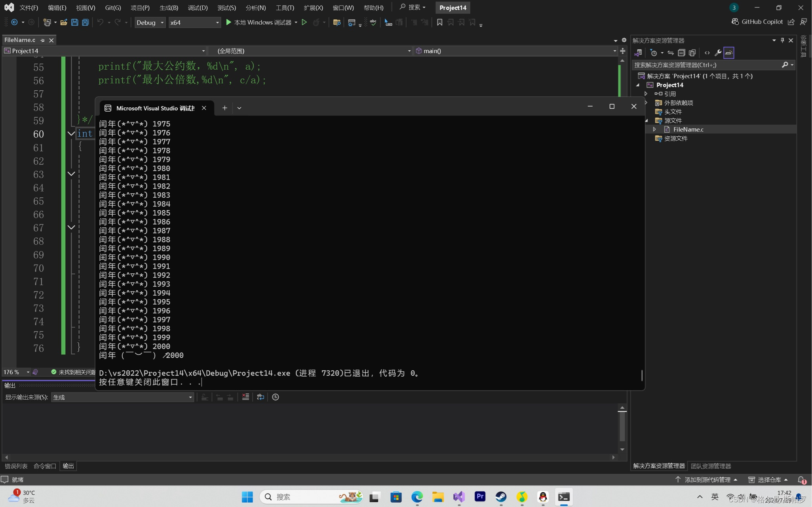
Task: Click the undo arrow icon
Action: (x=100, y=23)
